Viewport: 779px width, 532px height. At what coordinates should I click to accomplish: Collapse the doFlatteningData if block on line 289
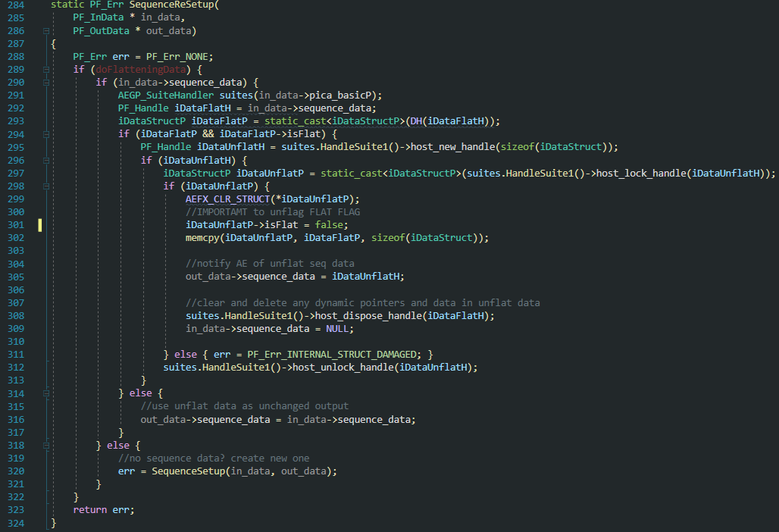click(x=46, y=69)
